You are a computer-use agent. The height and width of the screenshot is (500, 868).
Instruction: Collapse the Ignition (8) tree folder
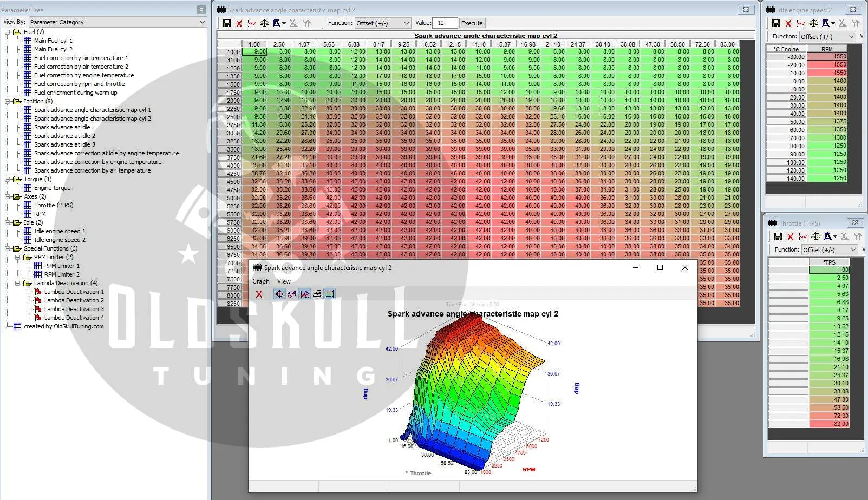[x=8, y=101]
